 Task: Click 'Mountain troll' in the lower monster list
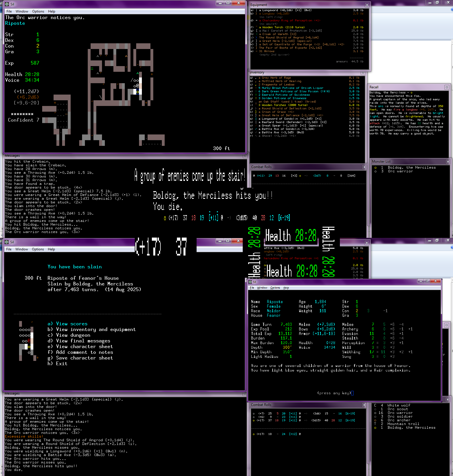(403, 424)
